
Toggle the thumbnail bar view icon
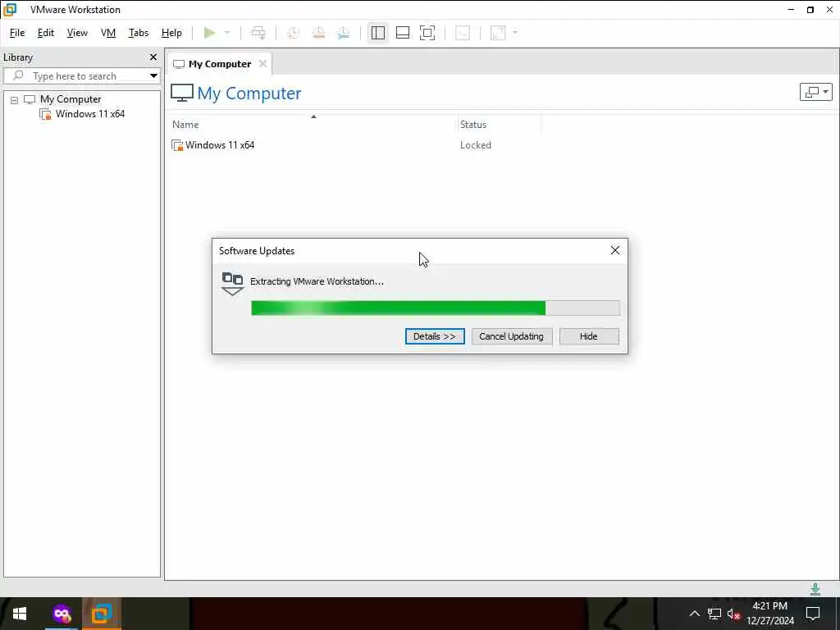click(402, 33)
